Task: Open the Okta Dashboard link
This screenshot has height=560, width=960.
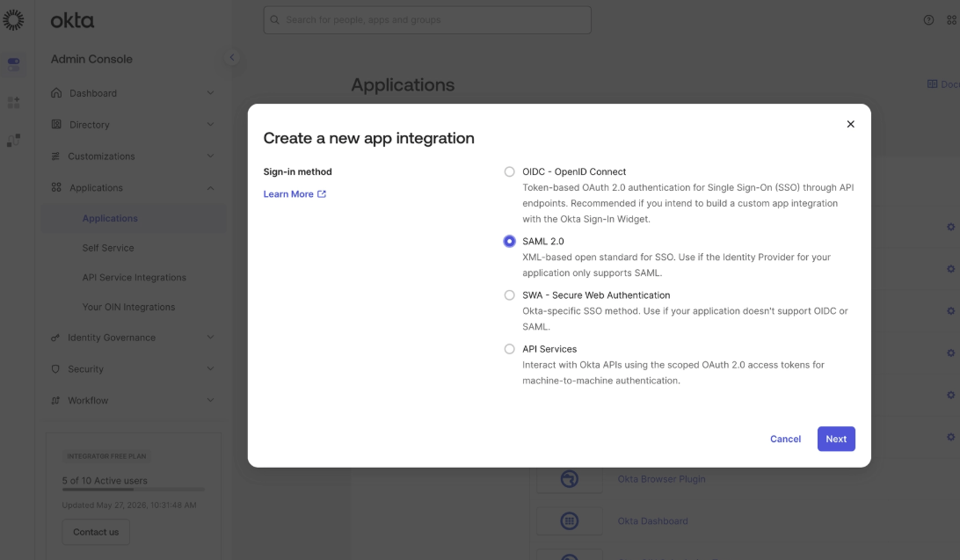Action: pyautogui.click(x=652, y=520)
